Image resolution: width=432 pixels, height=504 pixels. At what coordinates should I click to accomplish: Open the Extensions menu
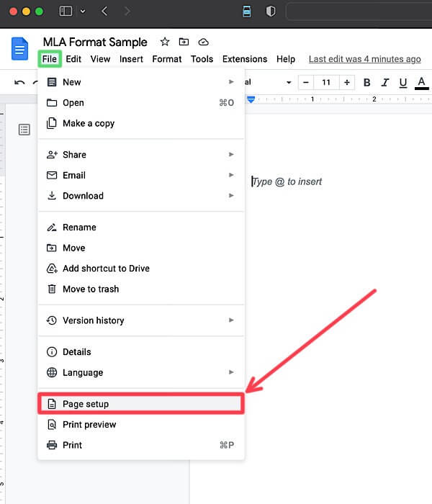click(245, 59)
